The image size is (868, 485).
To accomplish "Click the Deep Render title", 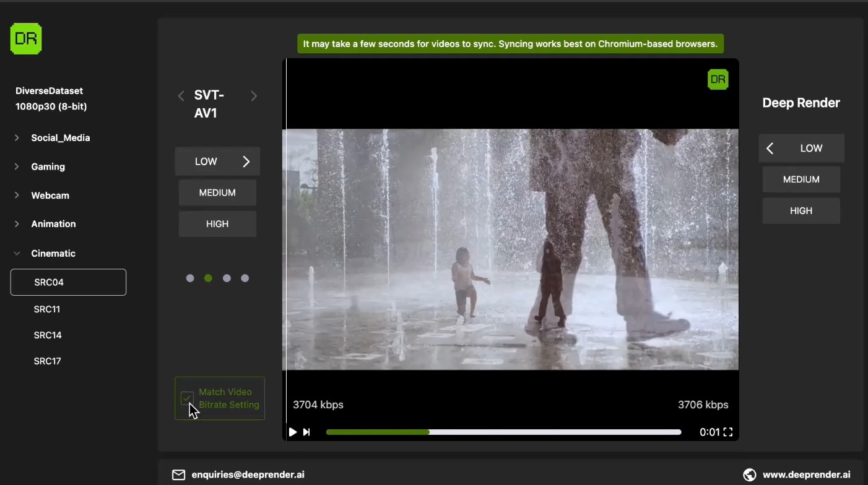I will [801, 103].
